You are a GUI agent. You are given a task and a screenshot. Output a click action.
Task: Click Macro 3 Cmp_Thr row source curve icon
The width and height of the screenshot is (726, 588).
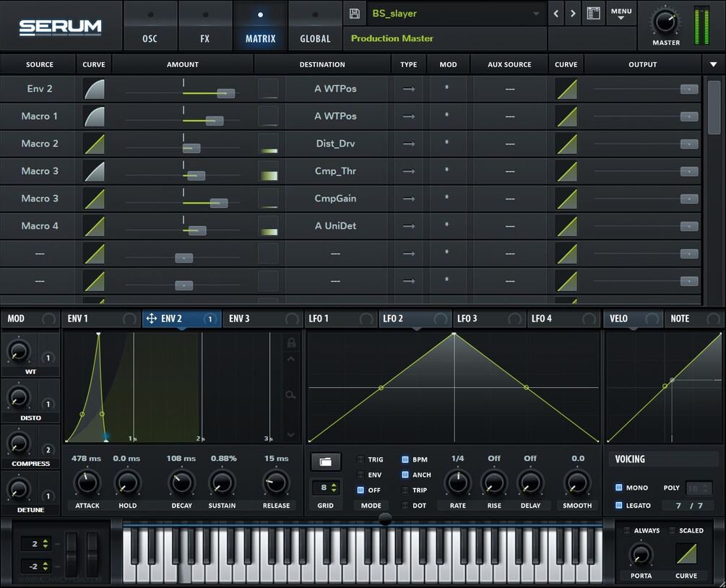(94, 171)
